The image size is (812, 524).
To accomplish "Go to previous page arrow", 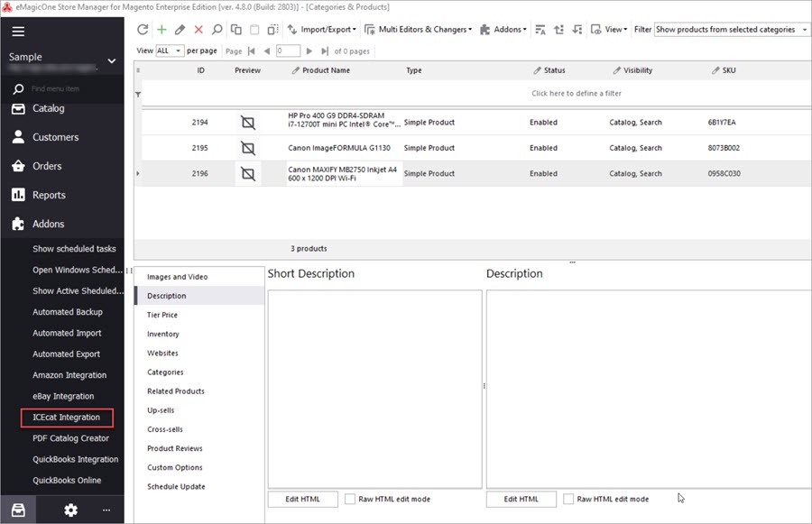I will [267, 51].
